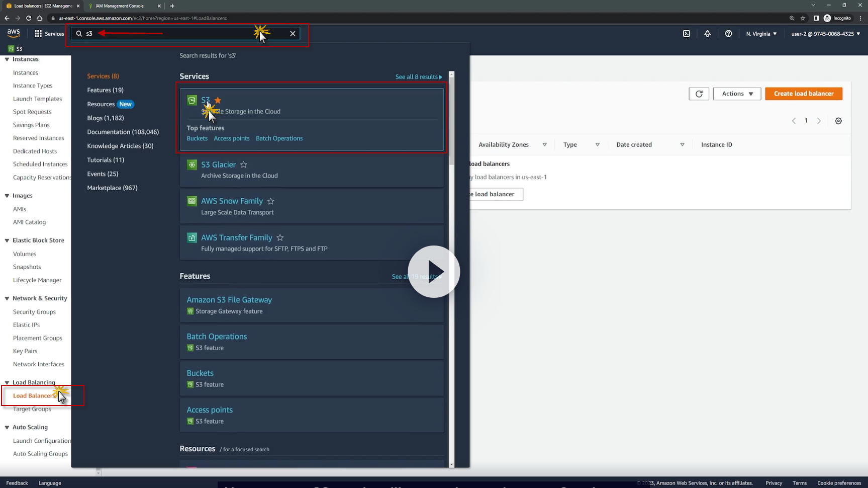Open the user-2 account dropdown

point(825,34)
